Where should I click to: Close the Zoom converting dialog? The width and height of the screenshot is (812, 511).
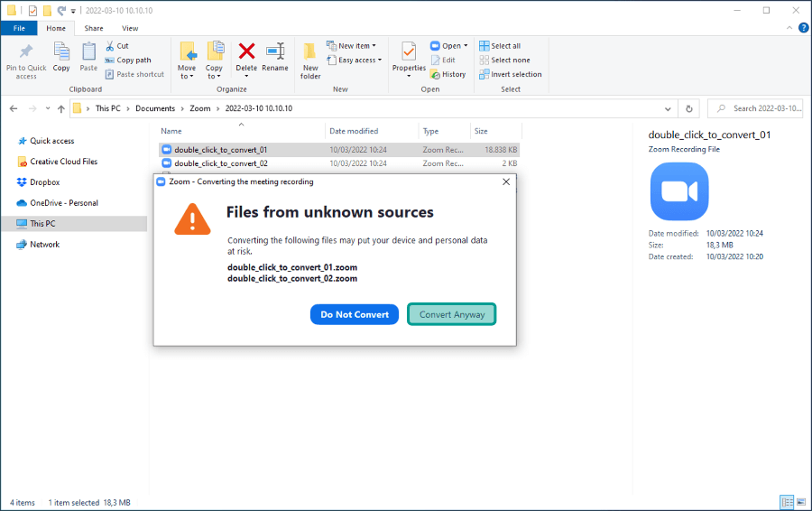[506, 181]
